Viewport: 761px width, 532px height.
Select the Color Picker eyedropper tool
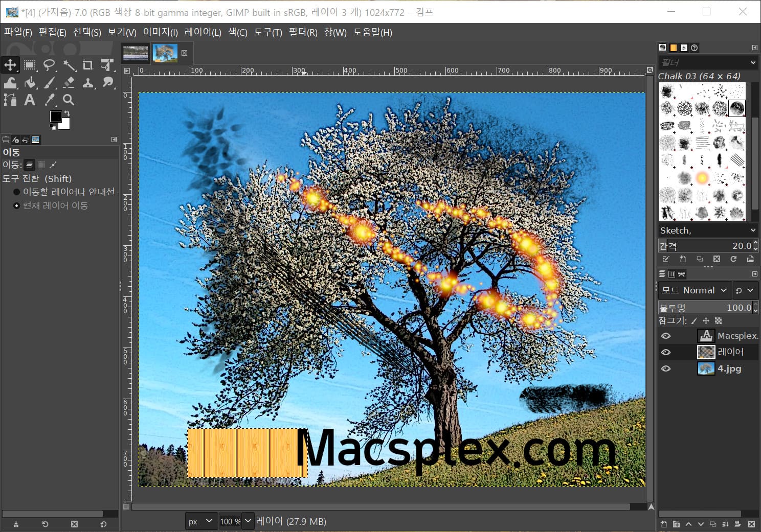click(x=49, y=100)
